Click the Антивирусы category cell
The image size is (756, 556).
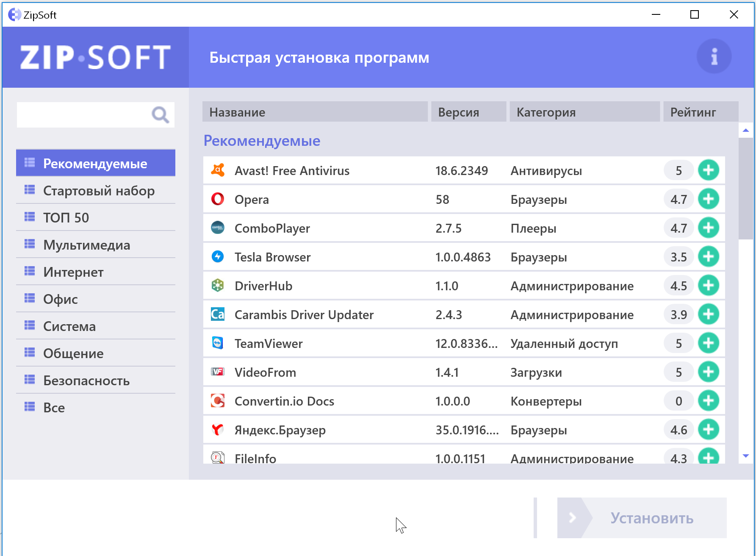pos(546,171)
